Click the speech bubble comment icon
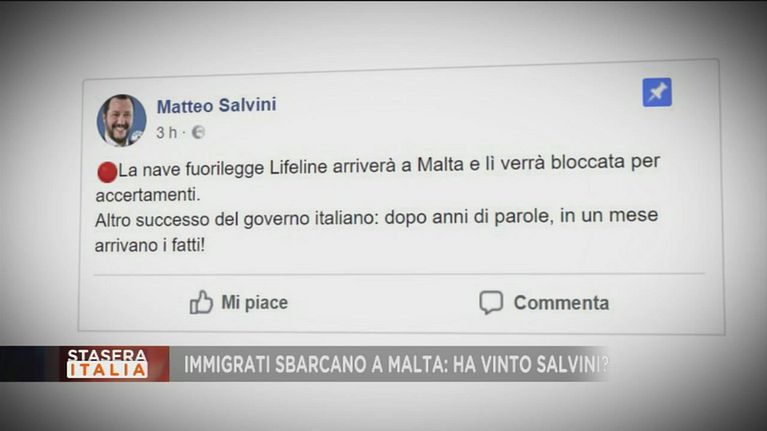Image resolution: width=767 pixels, height=431 pixels. [491, 302]
